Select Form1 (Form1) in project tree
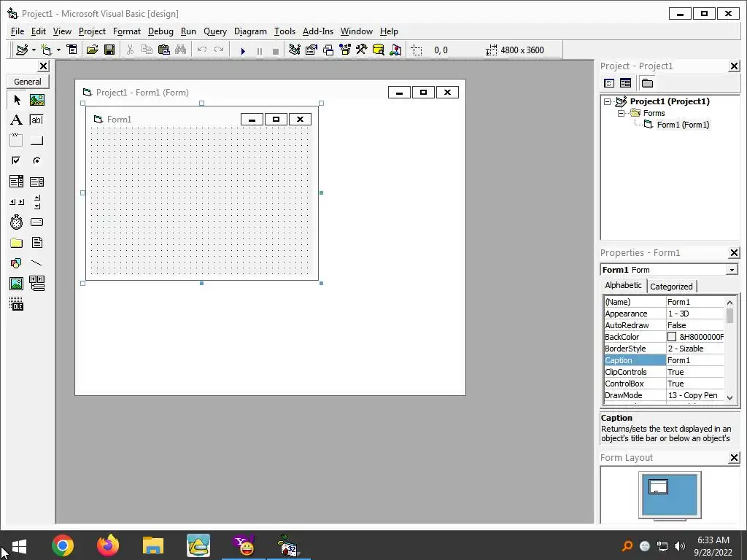This screenshot has width=747, height=560. point(683,125)
